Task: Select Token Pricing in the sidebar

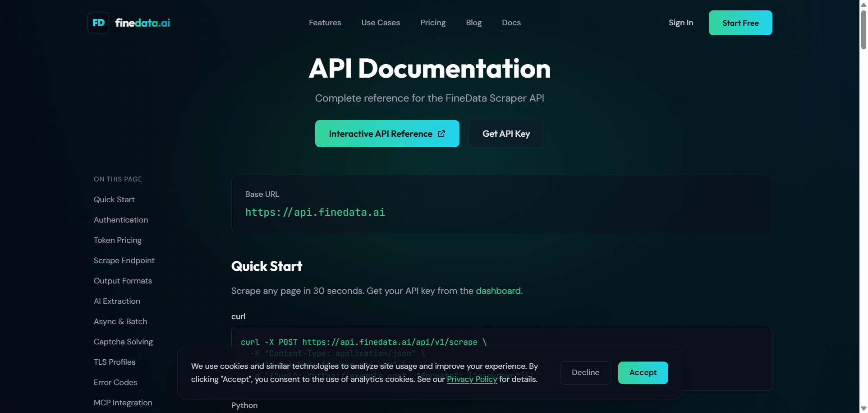Action: (x=117, y=240)
